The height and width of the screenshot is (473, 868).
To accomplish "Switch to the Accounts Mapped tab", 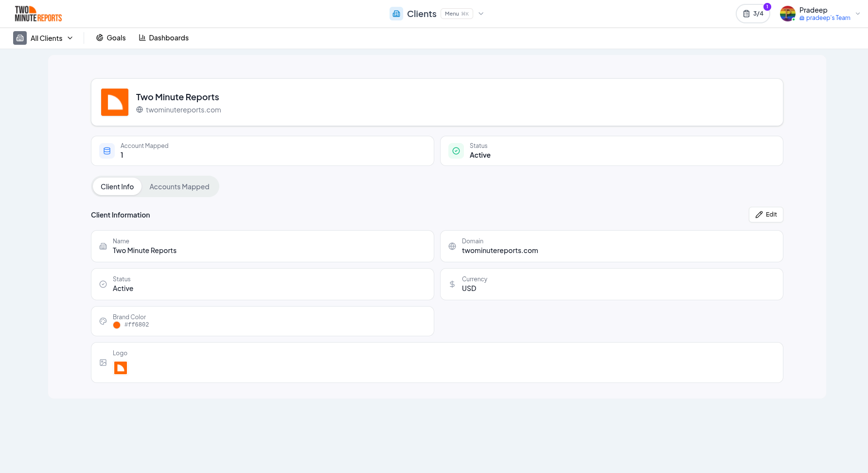I will (x=179, y=186).
